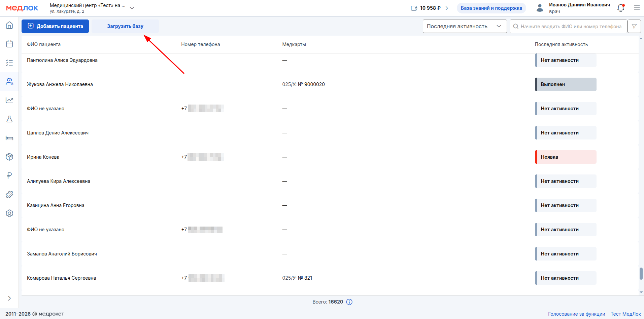Open the ruble finance sidebar icon
Viewport: 644px width, 319px height.
9,175
